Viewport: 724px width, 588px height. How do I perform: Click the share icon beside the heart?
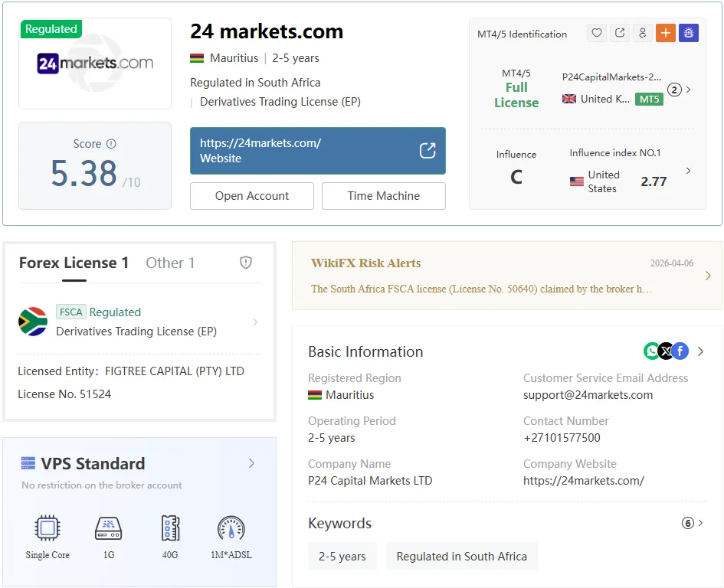pyautogui.click(x=620, y=33)
